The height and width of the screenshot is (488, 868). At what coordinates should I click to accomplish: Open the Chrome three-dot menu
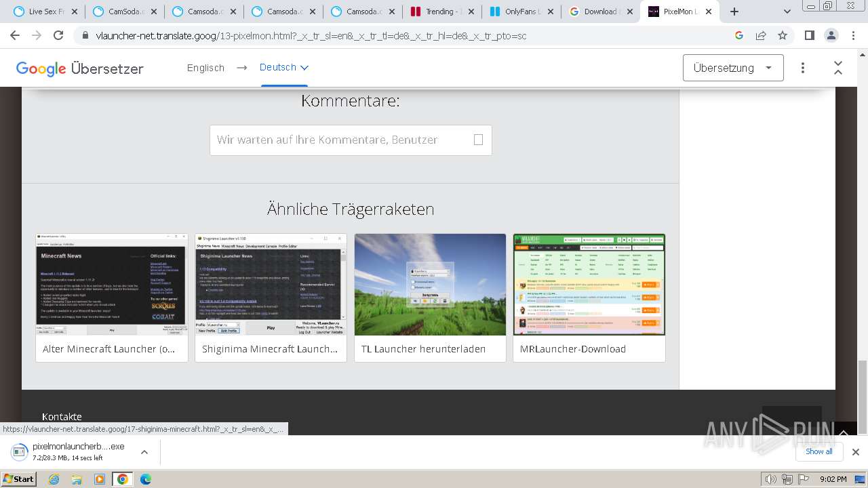coord(853,36)
